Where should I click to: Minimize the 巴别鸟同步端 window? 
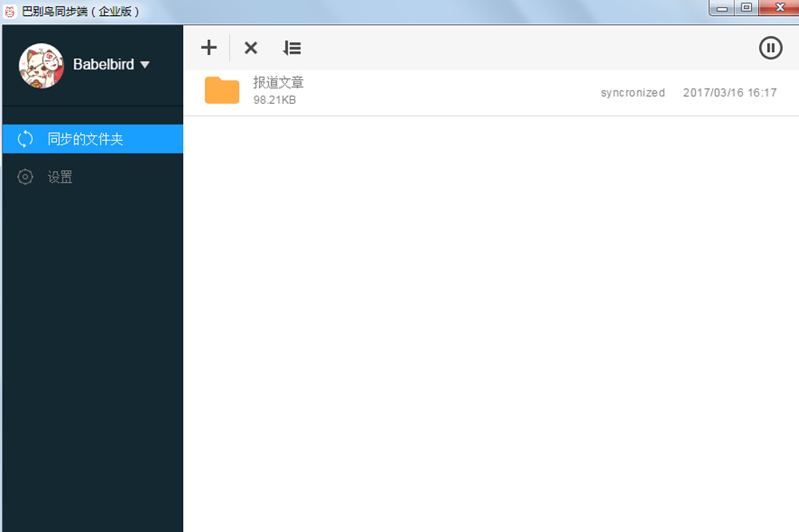(x=722, y=8)
